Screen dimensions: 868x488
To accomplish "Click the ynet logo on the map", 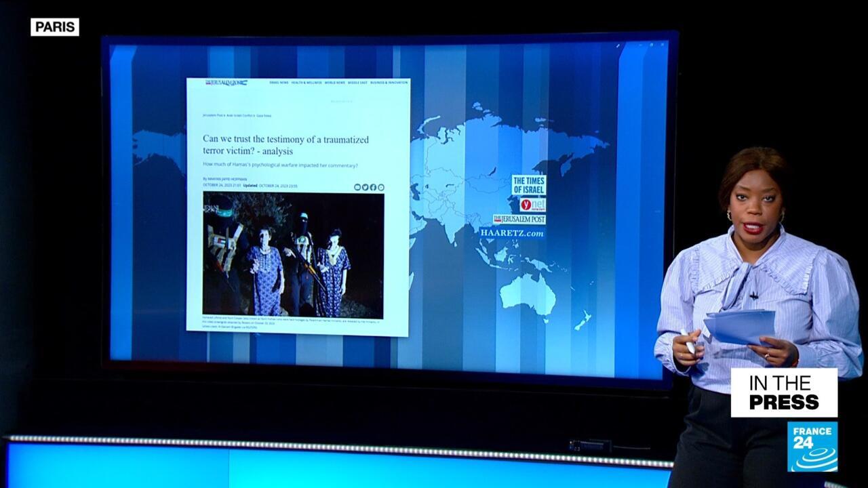I will [x=533, y=205].
